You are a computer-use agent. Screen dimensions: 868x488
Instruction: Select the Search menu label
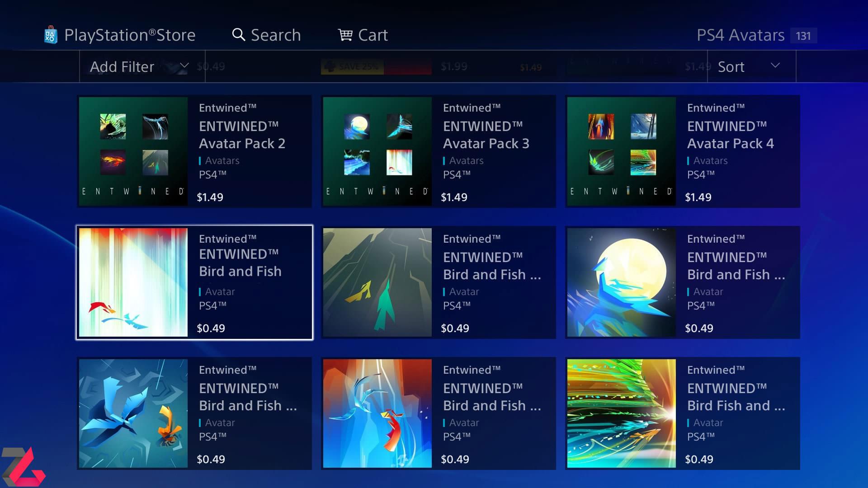click(276, 35)
